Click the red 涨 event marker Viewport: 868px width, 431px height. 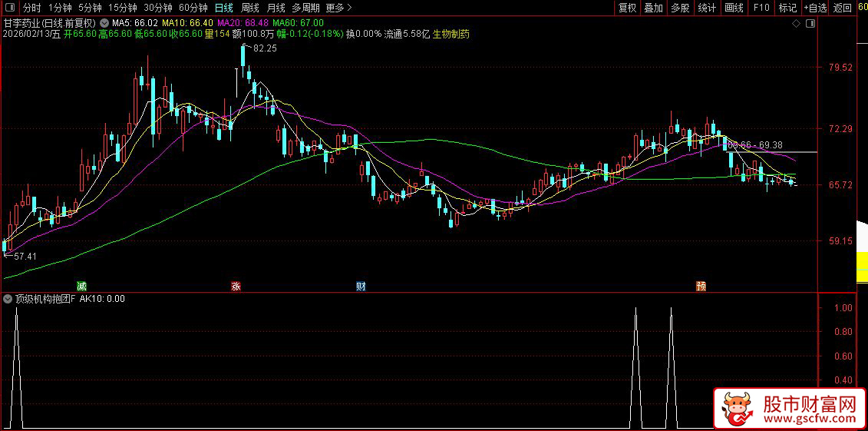(236, 287)
